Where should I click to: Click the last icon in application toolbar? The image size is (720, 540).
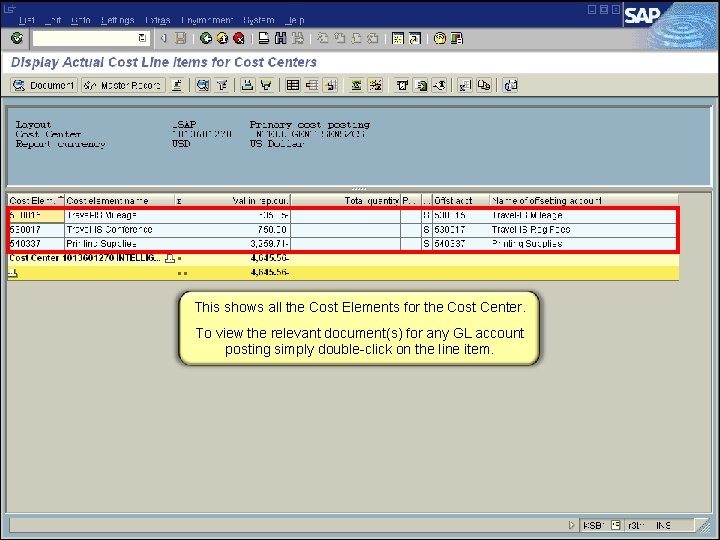(510, 85)
